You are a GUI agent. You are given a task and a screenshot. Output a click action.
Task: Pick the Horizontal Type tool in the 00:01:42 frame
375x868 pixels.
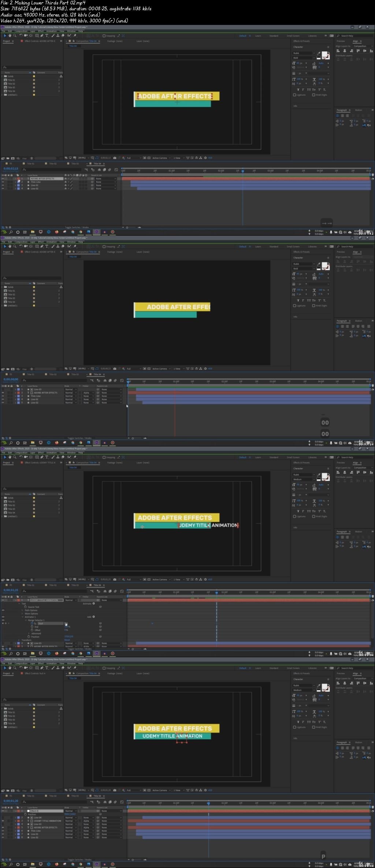(47, 36)
